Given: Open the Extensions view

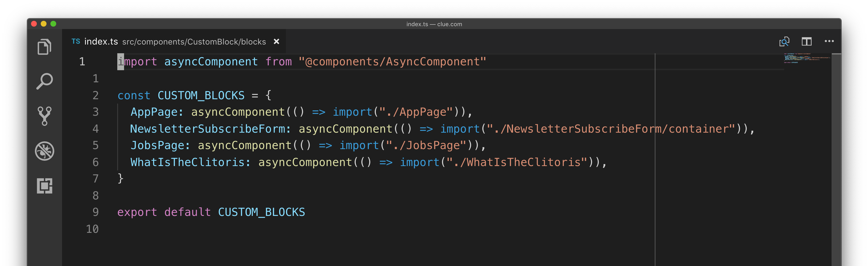Looking at the screenshot, I should (44, 186).
